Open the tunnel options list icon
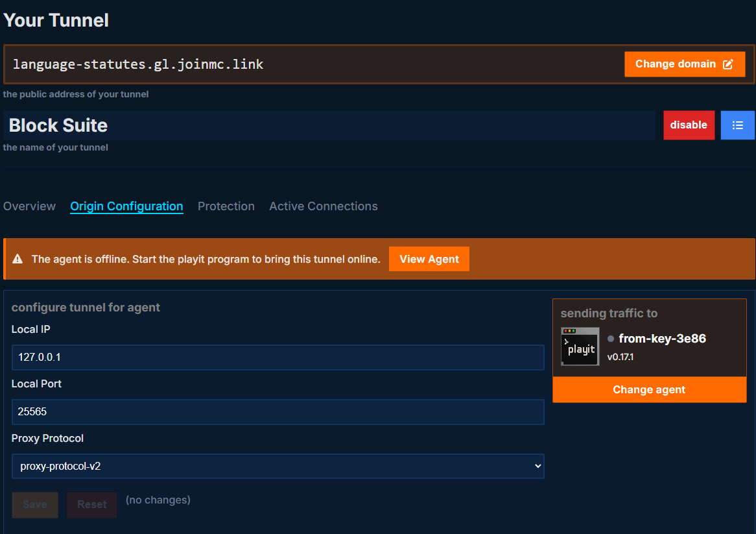Screen dimensions: 756x534 (x=737, y=125)
